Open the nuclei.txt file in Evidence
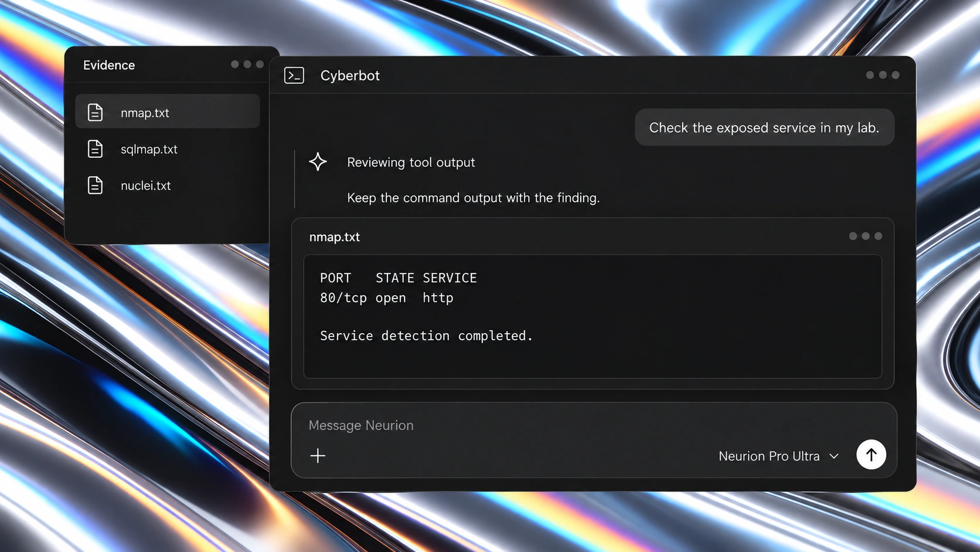The height and width of the screenshot is (552, 980). point(168,185)
